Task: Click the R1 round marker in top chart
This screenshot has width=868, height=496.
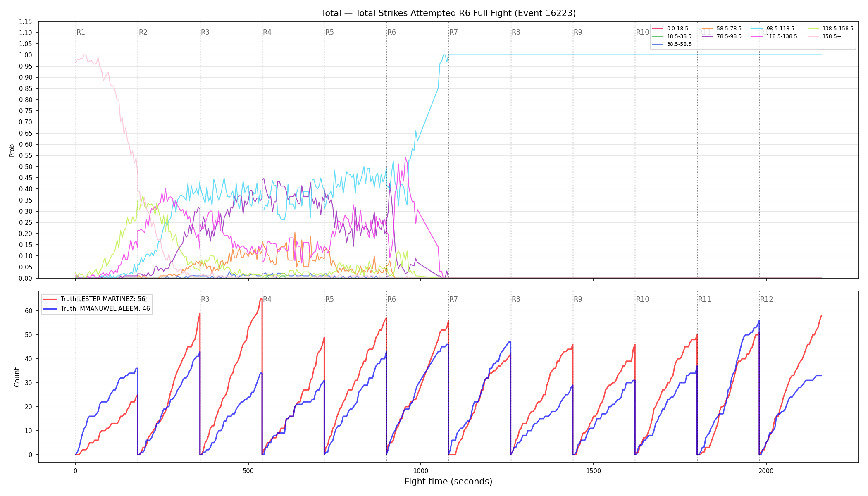Action: coord(81,32)
